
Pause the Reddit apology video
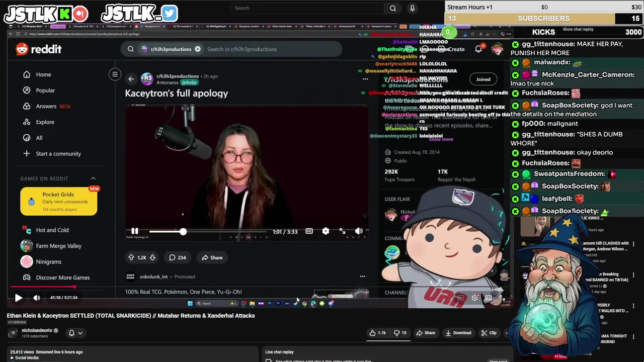click(x=134, y=231)
